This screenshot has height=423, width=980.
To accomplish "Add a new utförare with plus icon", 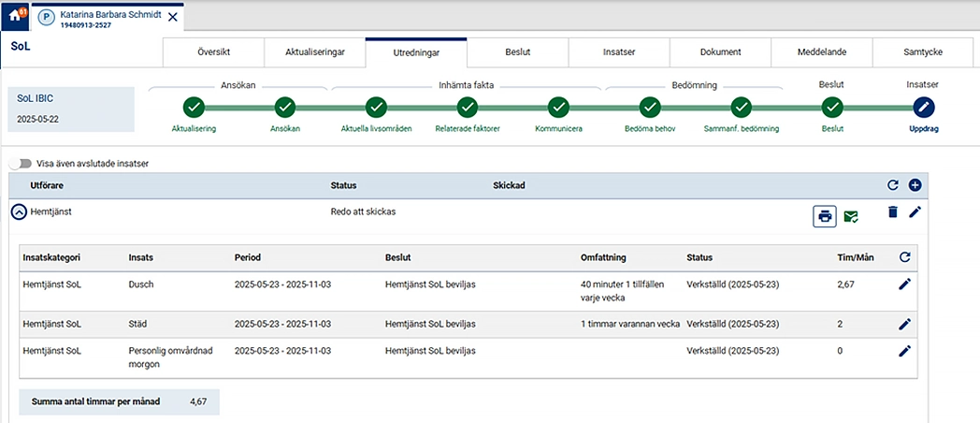I will click(915, 185).
